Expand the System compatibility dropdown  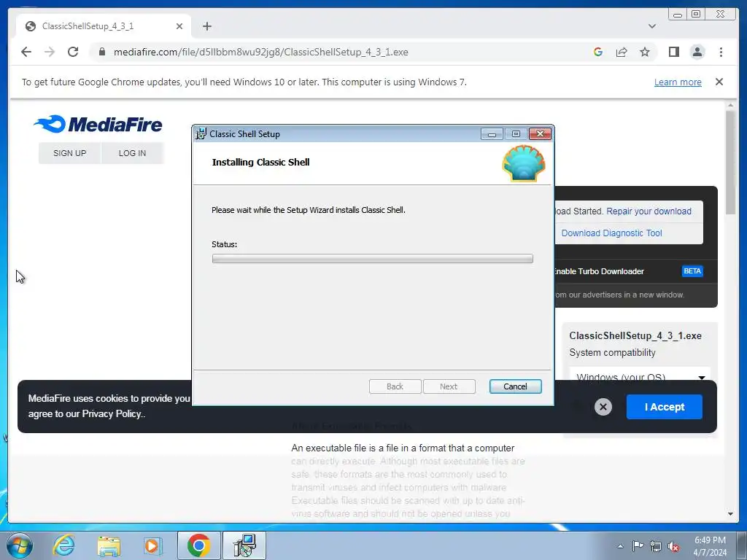(639, 377)
